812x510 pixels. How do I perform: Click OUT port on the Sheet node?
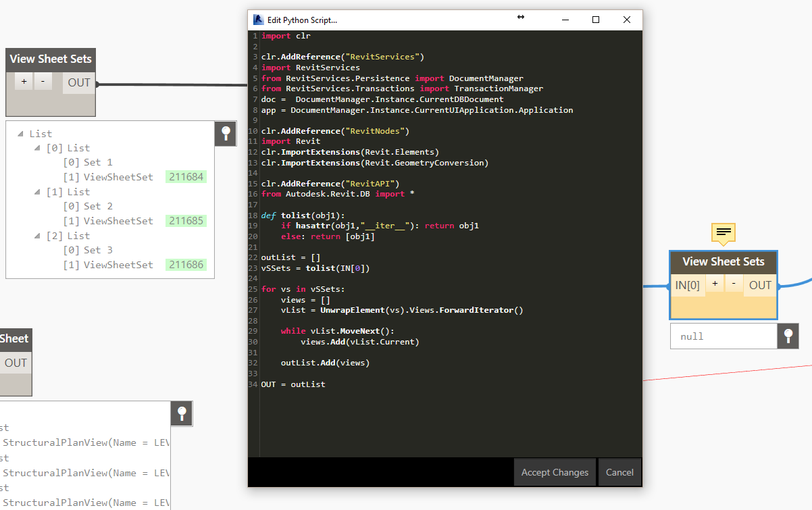(x=15, y=363)
